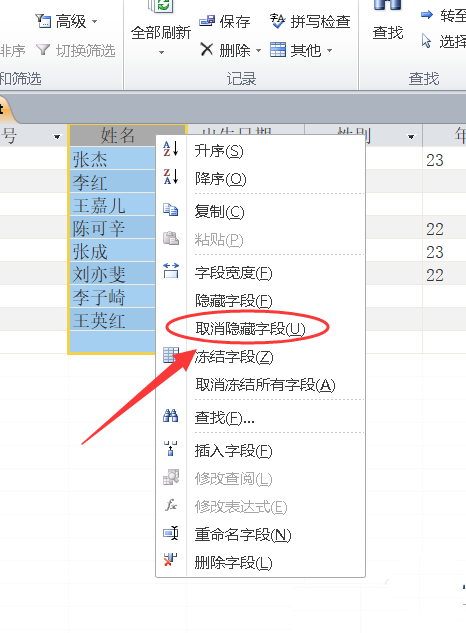This screenshot has height=633, width=466.
Task: Open the Delete (删除) dropdown arrow
Action: pyautogui.click(x=258, y=51)
